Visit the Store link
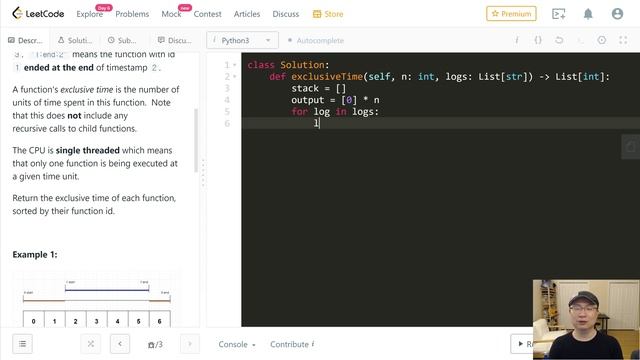 (328, 14)
